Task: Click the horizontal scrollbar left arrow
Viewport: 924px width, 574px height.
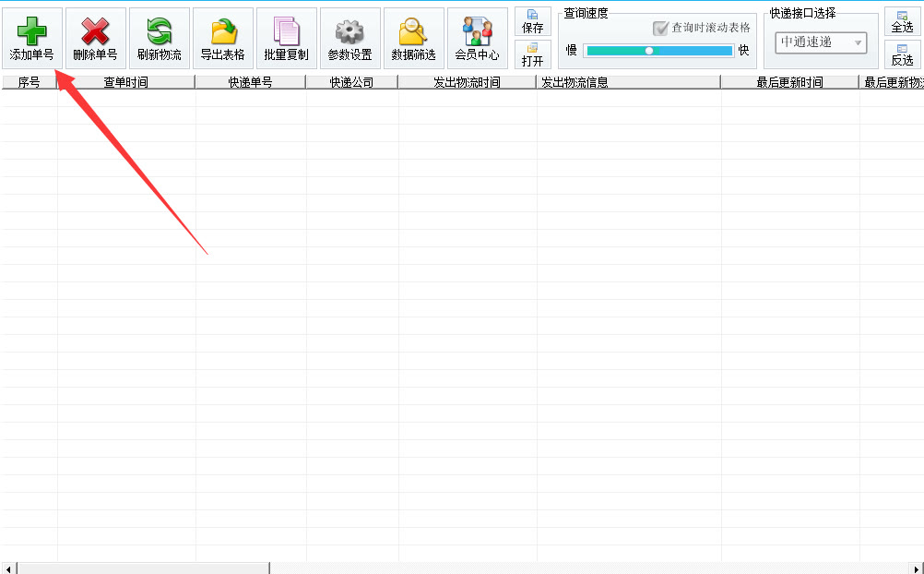Action: [x=8, y=568]
